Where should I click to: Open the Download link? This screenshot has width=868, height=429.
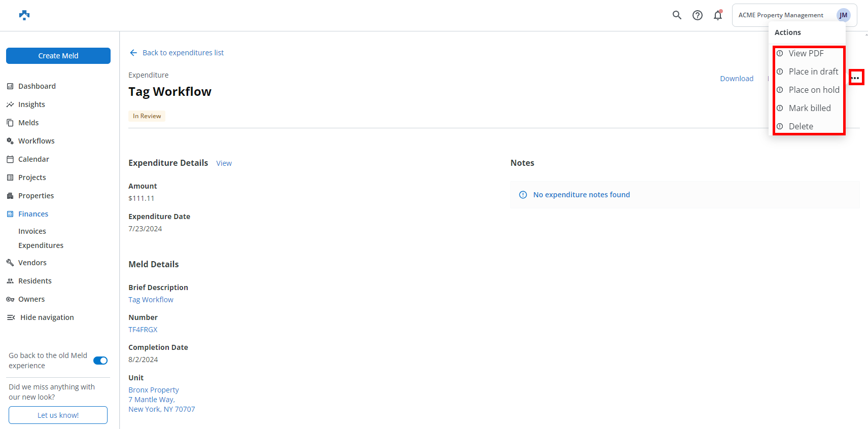click(x=737, y=79)
